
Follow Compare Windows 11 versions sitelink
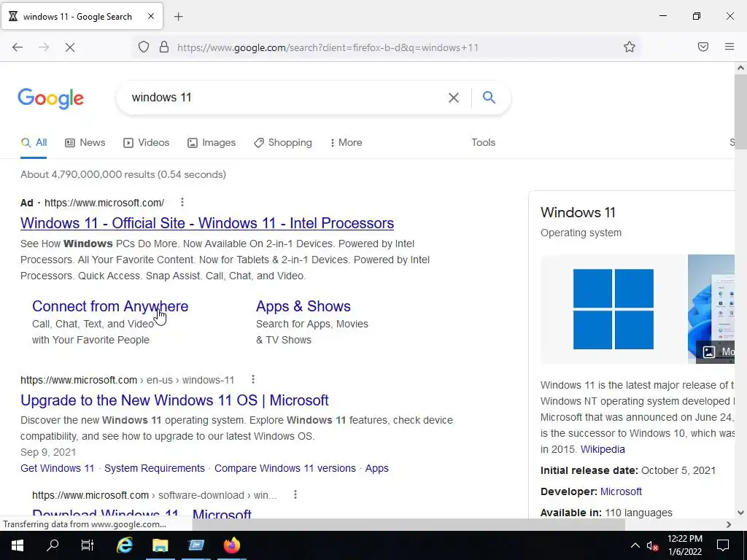tap(285, 468)
